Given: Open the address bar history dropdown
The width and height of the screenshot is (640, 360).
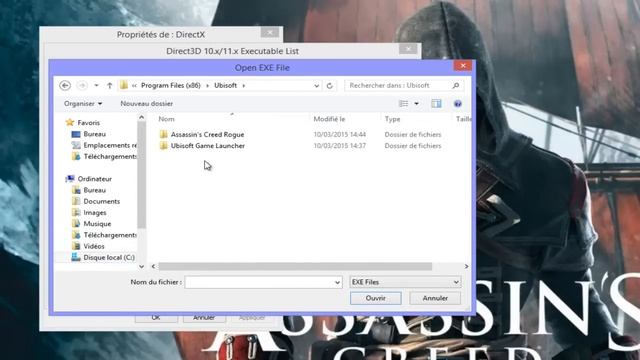Looking at the screenshot, I should (x=316, y=86).
